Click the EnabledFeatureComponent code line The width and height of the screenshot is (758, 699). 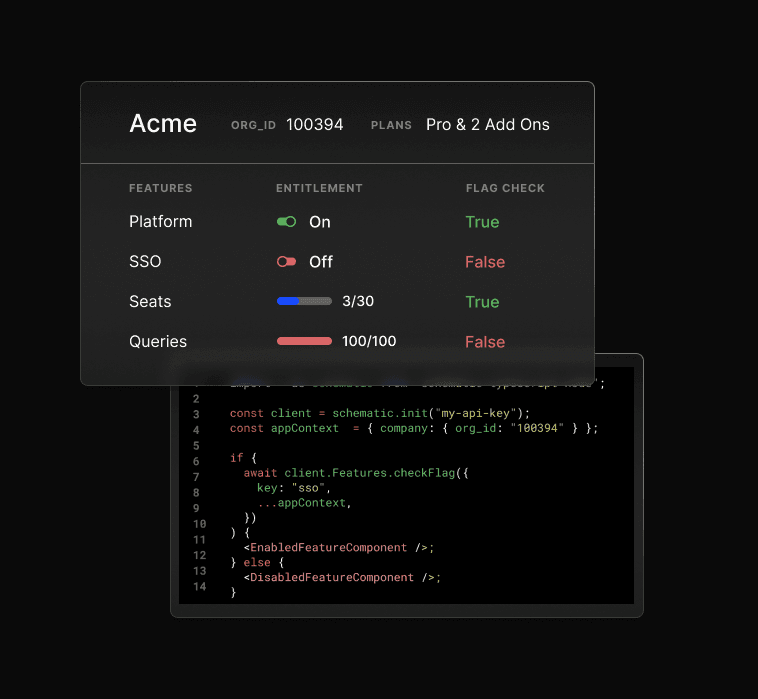click(x=338, y=548)
